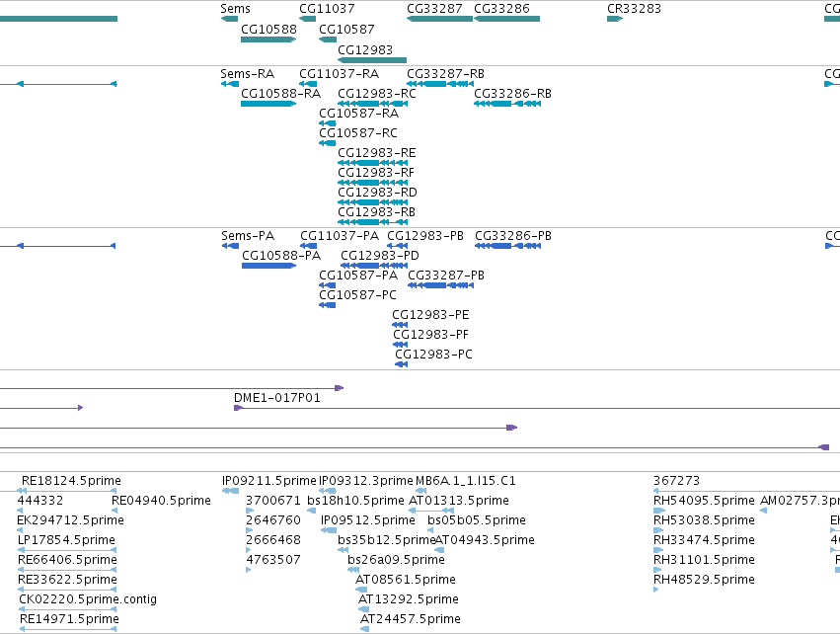Select the IP09312.3prime EST label
Screen dimensions: 840x634
click(x=366, y=481)
